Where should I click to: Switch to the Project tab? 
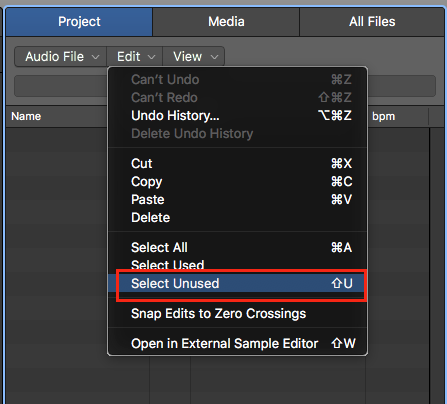79,22
